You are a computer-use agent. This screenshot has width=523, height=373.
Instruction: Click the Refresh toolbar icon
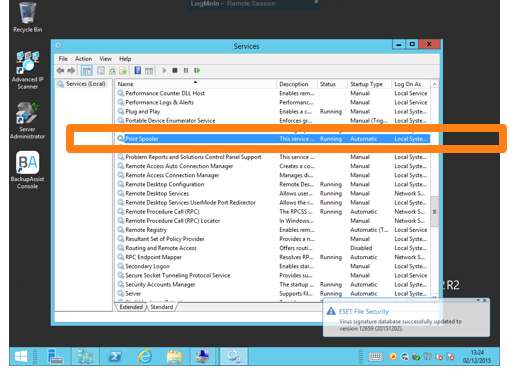pyautogui.click(x=112, y=70)
